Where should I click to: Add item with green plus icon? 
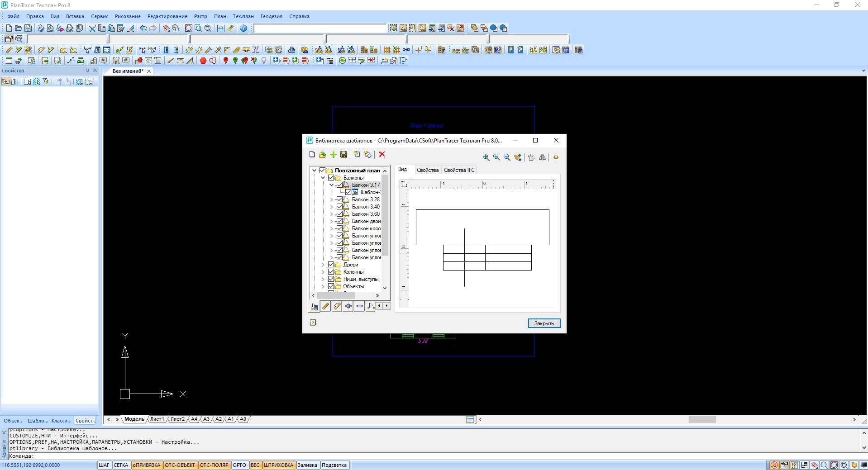[333, 155]
